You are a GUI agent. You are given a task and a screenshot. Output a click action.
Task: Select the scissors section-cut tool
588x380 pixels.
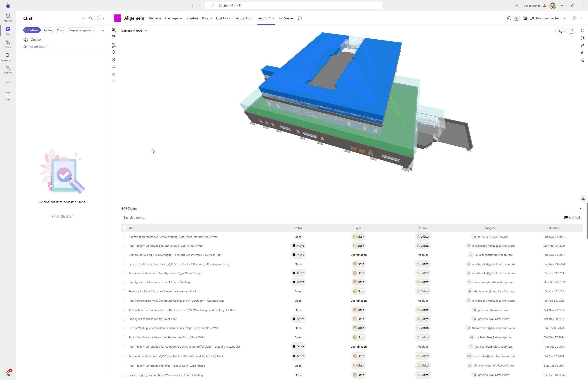point(113,59)
